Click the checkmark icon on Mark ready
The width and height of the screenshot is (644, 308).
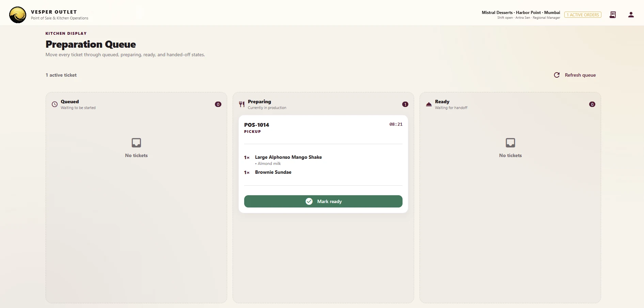pyautogui.click(x=309, y=201)
